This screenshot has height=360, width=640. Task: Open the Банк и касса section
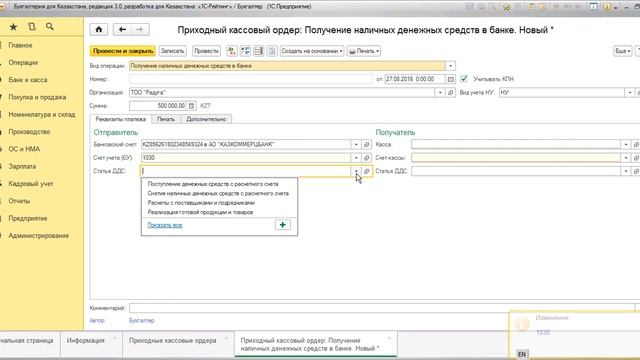(28, 80)
